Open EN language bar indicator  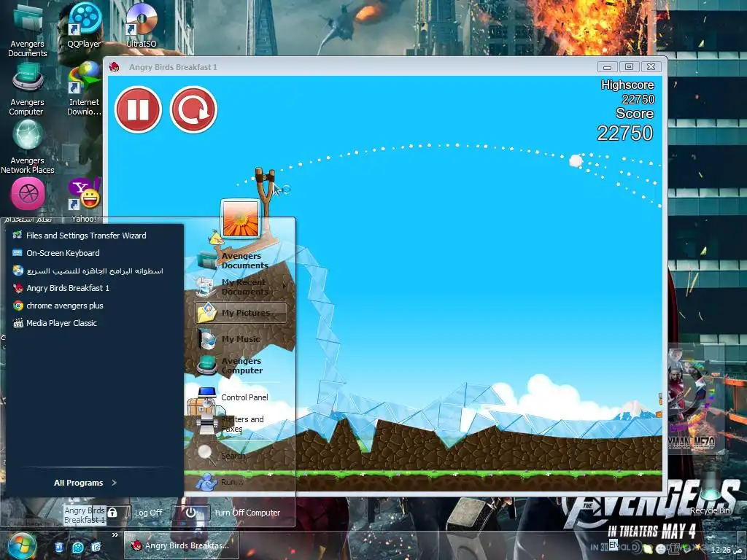click(x=614, y=544)
